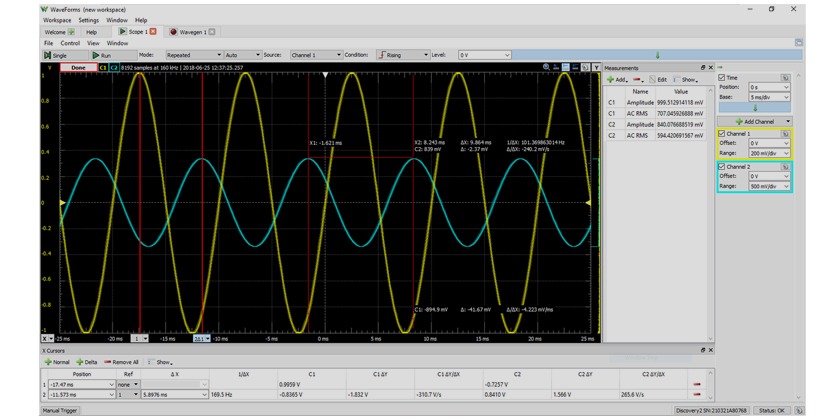Undock the Measurements panel
This screenshot has height=420, width=840.
(703, 68)
